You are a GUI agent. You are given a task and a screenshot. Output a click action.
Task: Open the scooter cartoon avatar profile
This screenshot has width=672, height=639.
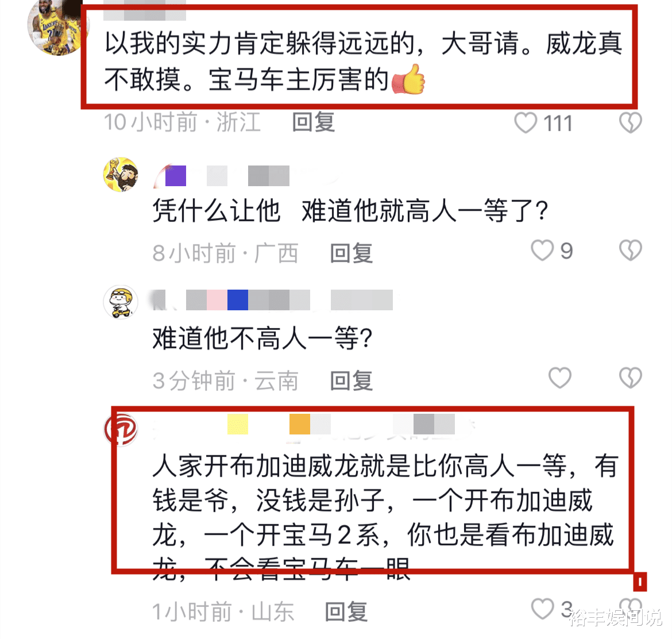(x=121, y=302)
